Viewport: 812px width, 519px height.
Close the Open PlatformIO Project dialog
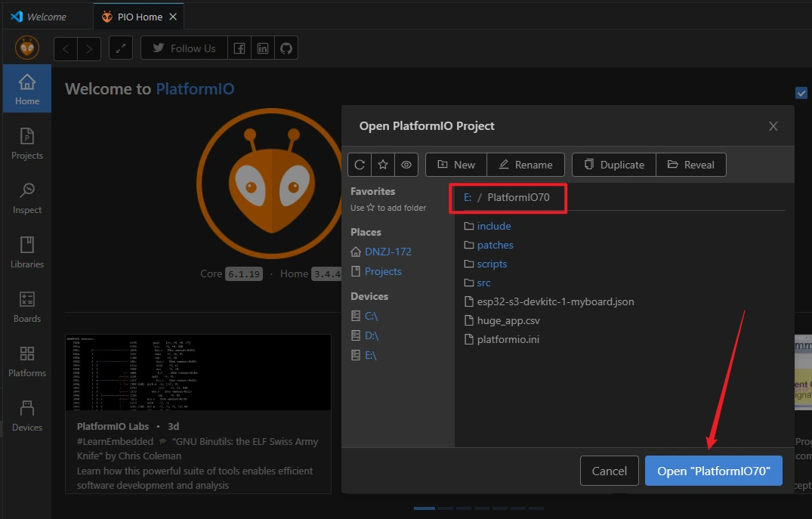coord(773,126)
